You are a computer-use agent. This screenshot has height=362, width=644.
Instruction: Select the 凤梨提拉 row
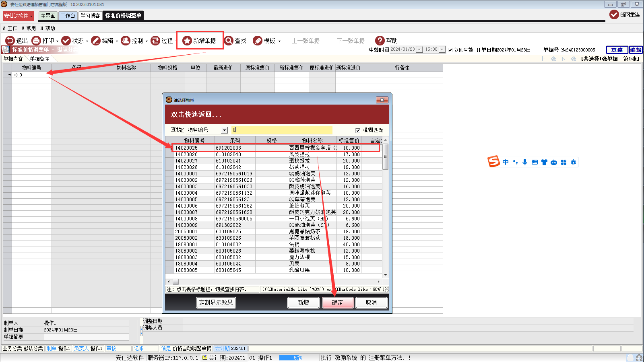(274, 154)
